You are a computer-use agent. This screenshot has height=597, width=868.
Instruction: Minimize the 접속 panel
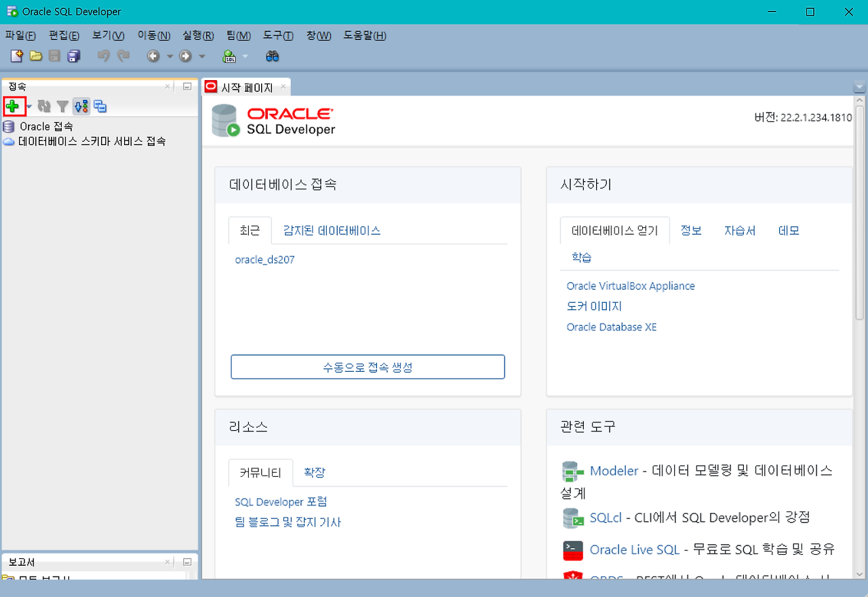pos(187,87)
